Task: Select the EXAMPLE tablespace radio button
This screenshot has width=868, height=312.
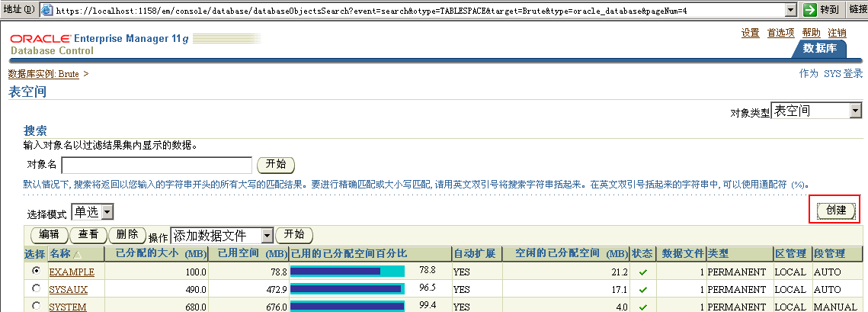Action: pyautogui.click(x=37, y=271)
